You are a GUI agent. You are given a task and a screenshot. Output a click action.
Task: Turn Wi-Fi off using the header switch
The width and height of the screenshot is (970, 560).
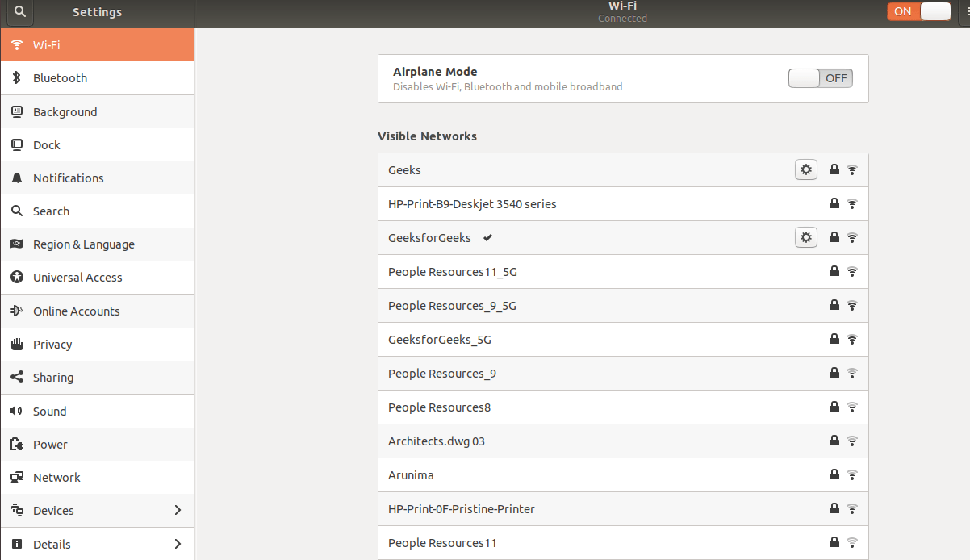(918, 11)
